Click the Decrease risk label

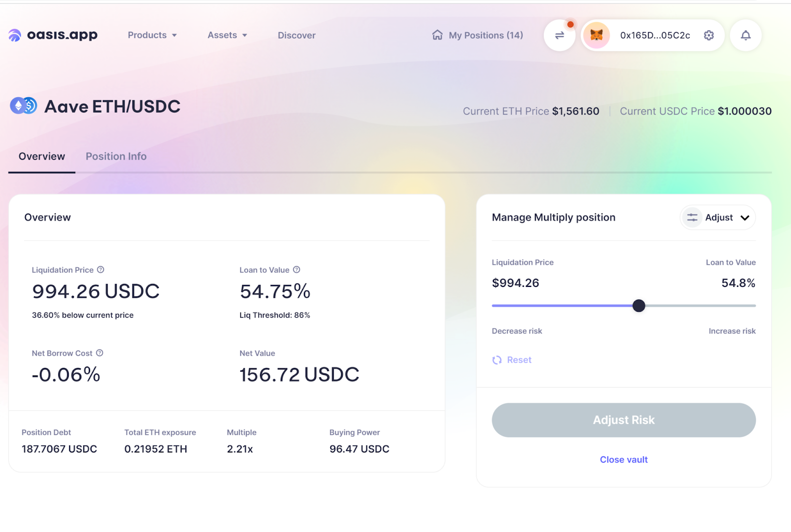(x=517, y=331)
